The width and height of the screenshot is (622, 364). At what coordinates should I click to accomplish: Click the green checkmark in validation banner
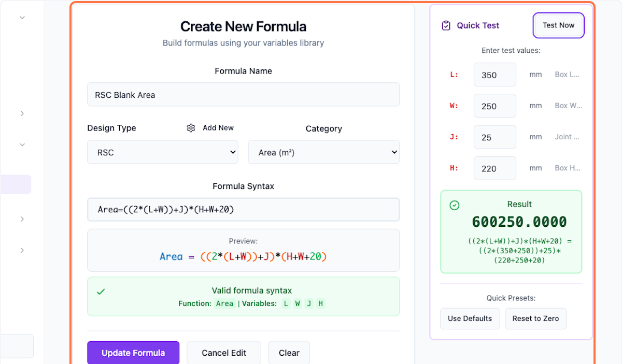[x=101, y=291]
